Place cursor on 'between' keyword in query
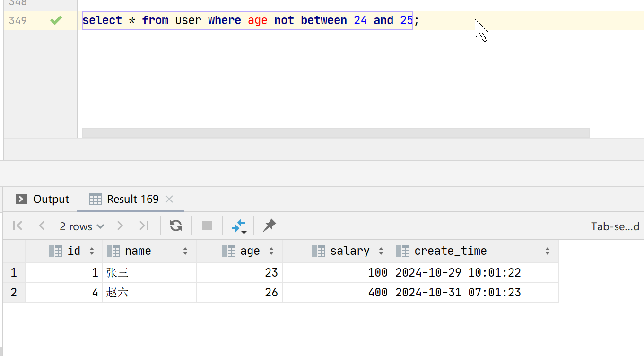 [x=324, y=20]
